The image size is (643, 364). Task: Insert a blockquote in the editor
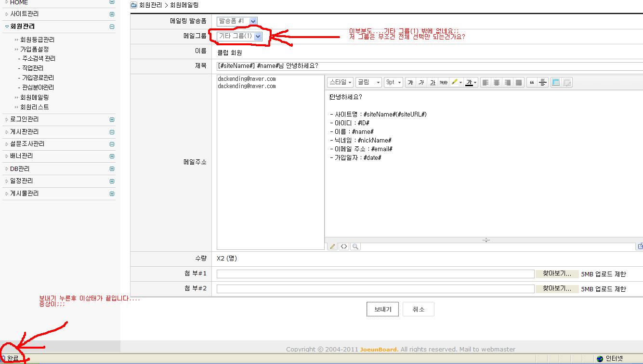pyautogui.click(x=532, y=82)
